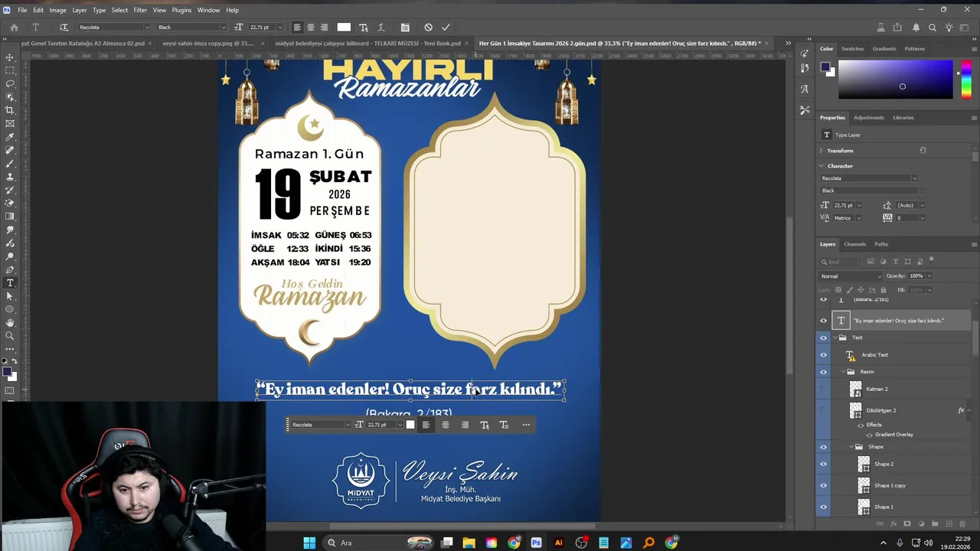This screenshot has width=980, height=551.
Task: Center align text in options bar
Action: pyautogui.click(x=310, y=28)
